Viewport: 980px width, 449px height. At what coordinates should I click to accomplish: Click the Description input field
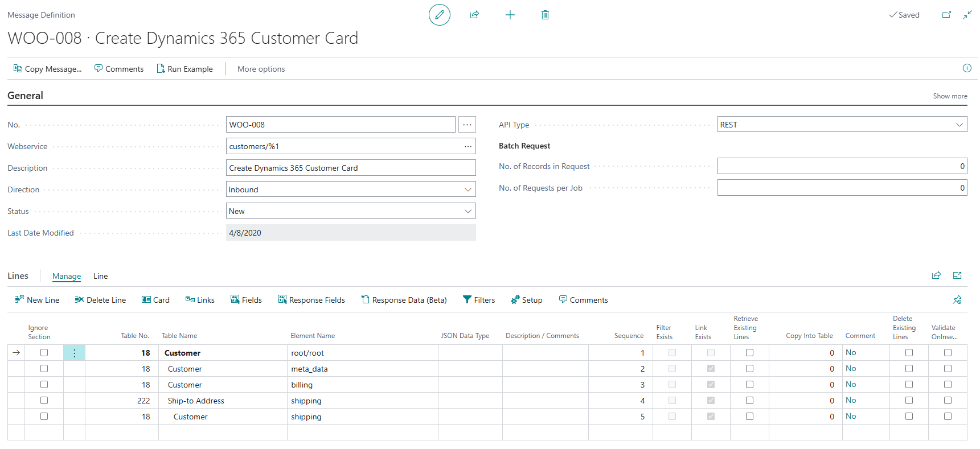pos(351,168)
